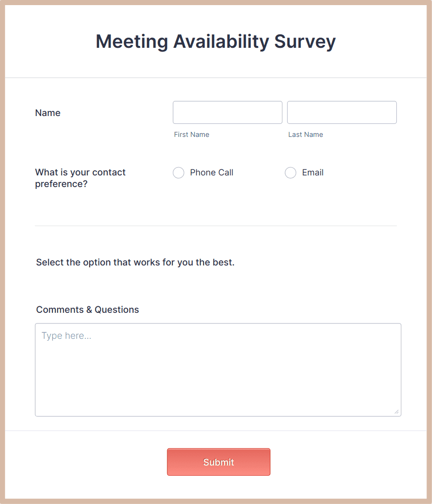This screenshot has height=504, width=432.
Task: Click the First Name caption text
Action: (x=191, y=135)
